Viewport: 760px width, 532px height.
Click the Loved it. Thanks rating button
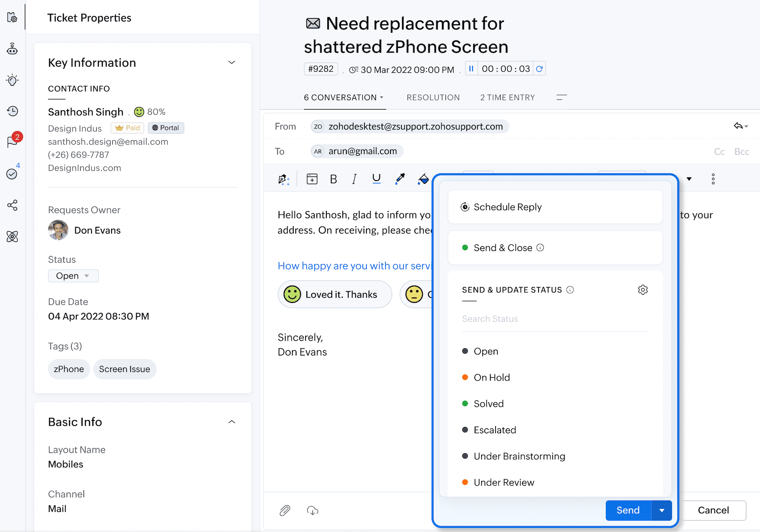pyautogui.click(x=334, y=294)
